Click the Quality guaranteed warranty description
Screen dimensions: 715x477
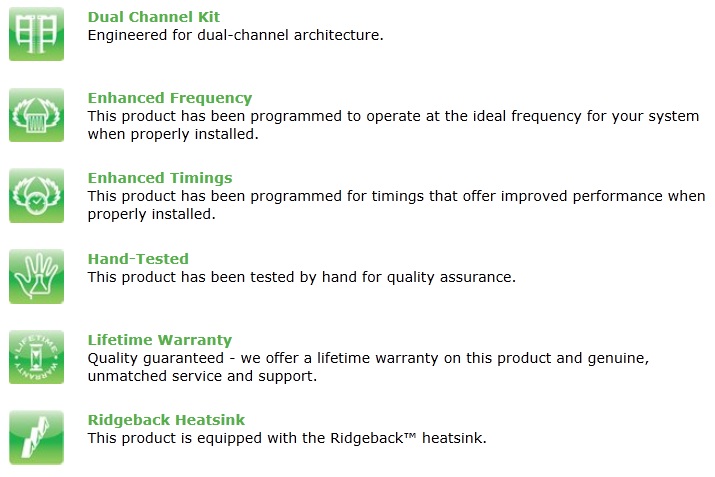point(368,367)
